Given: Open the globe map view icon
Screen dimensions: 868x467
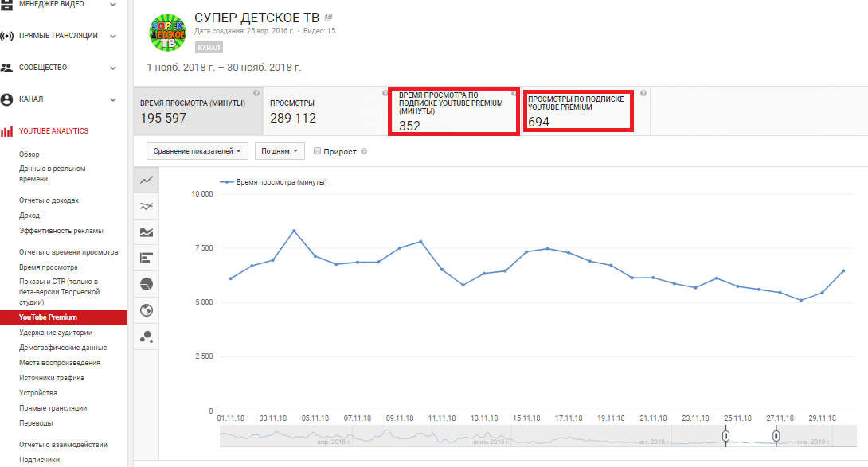Looking at the screenshot, I should tap(147, 310).
